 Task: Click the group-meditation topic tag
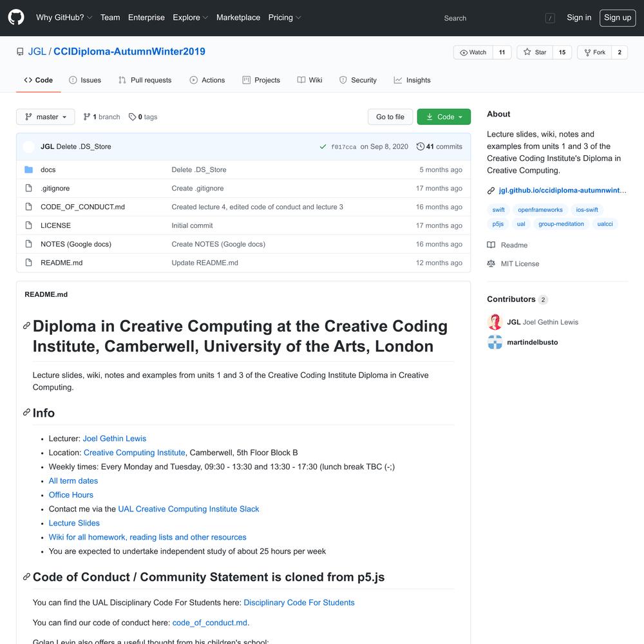pos(561,224)
